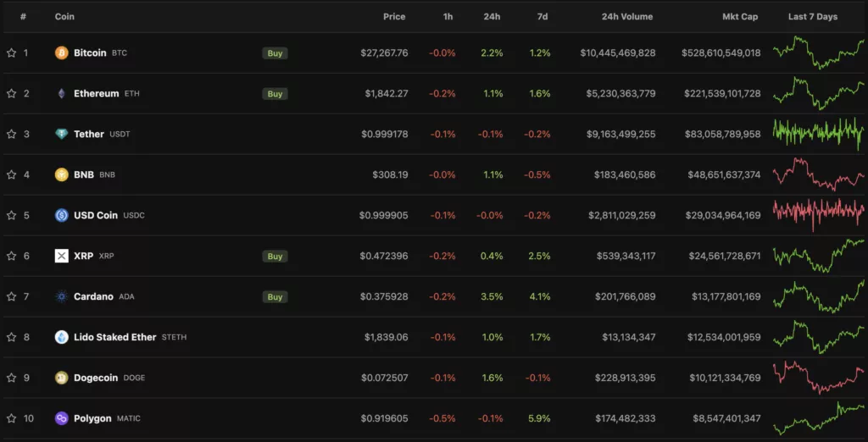Open the Dogecoin coin name link
This screenshot has height=442, width=868.
[x=96, y=378]
